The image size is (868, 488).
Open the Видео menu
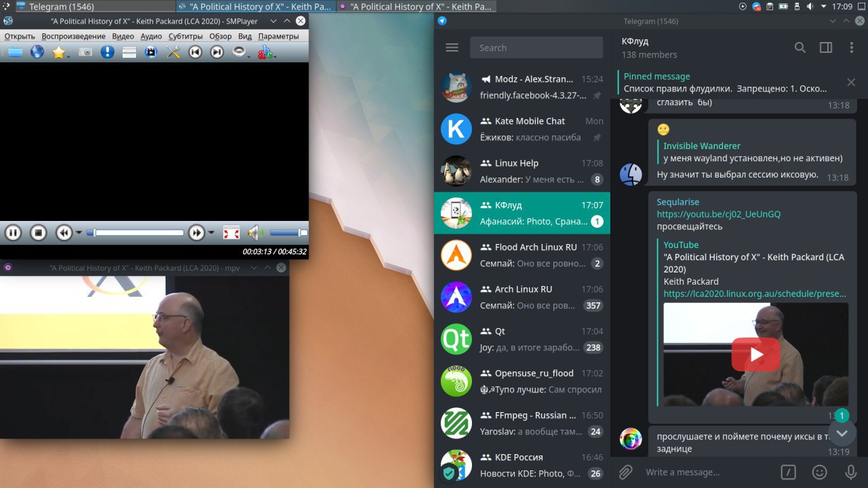pos(123,37)
